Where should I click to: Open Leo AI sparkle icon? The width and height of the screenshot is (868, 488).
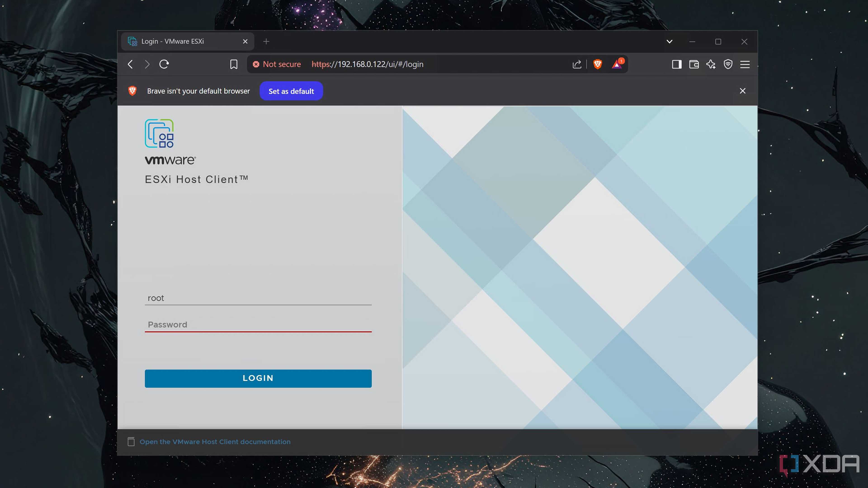click(x=711, y=64)
